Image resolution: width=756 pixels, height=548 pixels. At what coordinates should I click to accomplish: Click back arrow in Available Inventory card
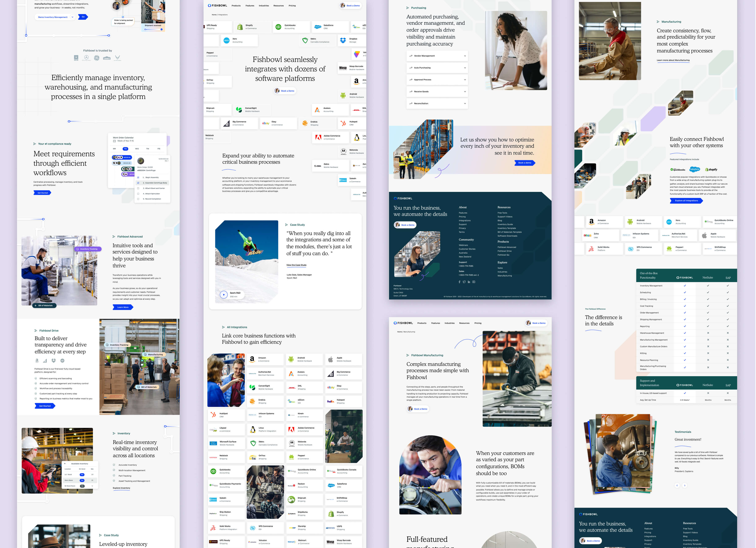pos(65,463)
